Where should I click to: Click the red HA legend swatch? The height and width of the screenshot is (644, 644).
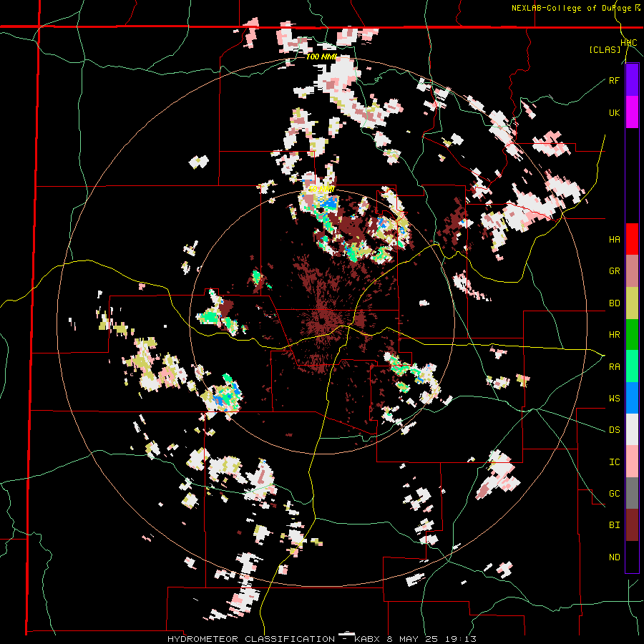click(x=632, y=239)
